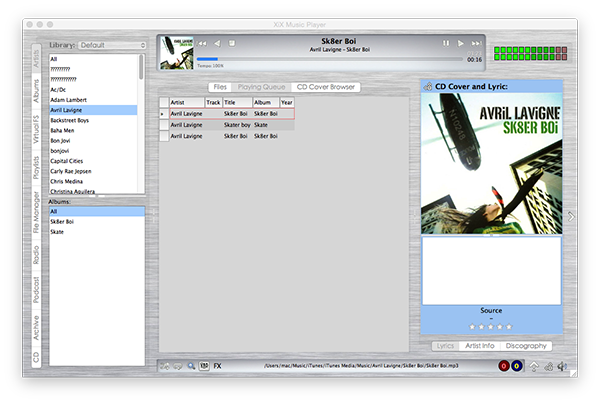600x404 pixels.
Task: Toggle shuffle mode in the bottom toolbar
Action: pos(165,366)
